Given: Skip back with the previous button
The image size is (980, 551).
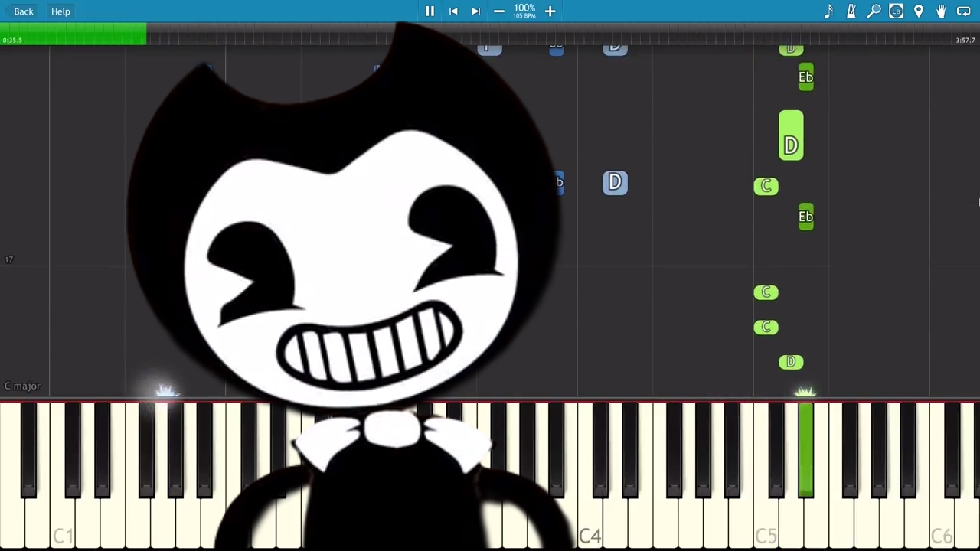Looking at the screenshot, I should tap(453, 11).
